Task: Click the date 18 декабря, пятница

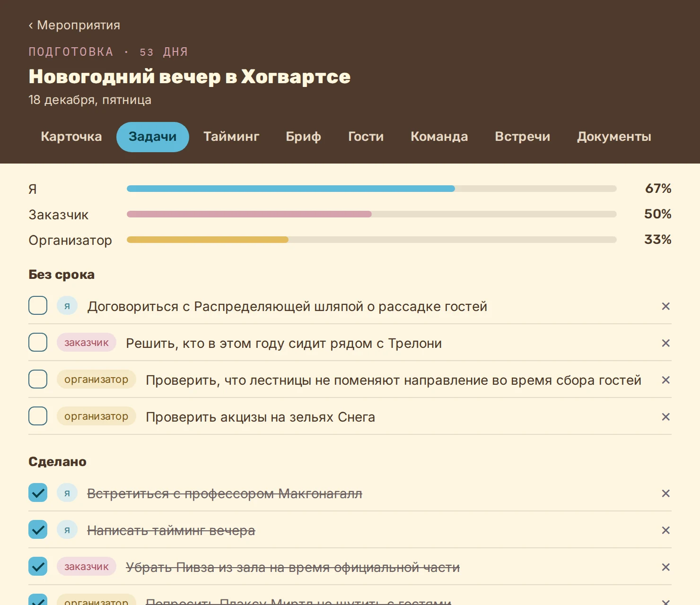Action: pos(90,100)
